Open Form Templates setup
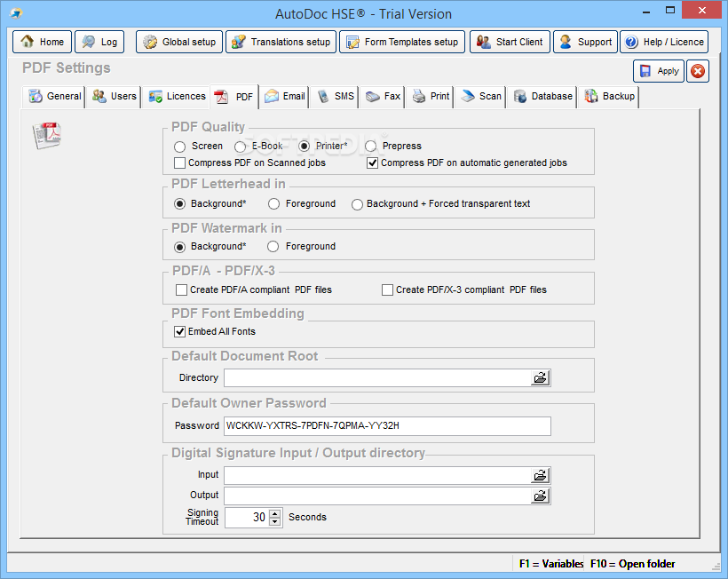 (x=402, y=42)
